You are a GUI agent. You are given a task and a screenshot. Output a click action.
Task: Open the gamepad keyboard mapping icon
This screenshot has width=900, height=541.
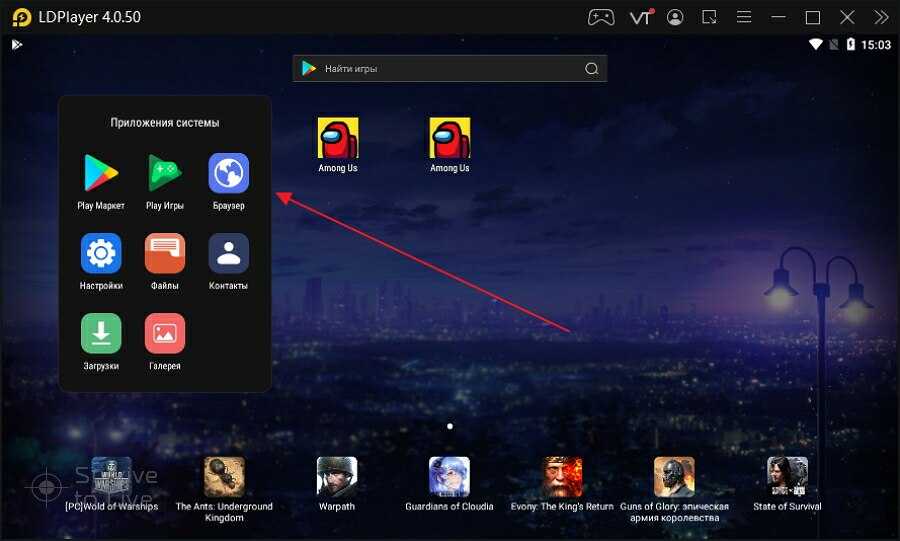coord(601,17)
